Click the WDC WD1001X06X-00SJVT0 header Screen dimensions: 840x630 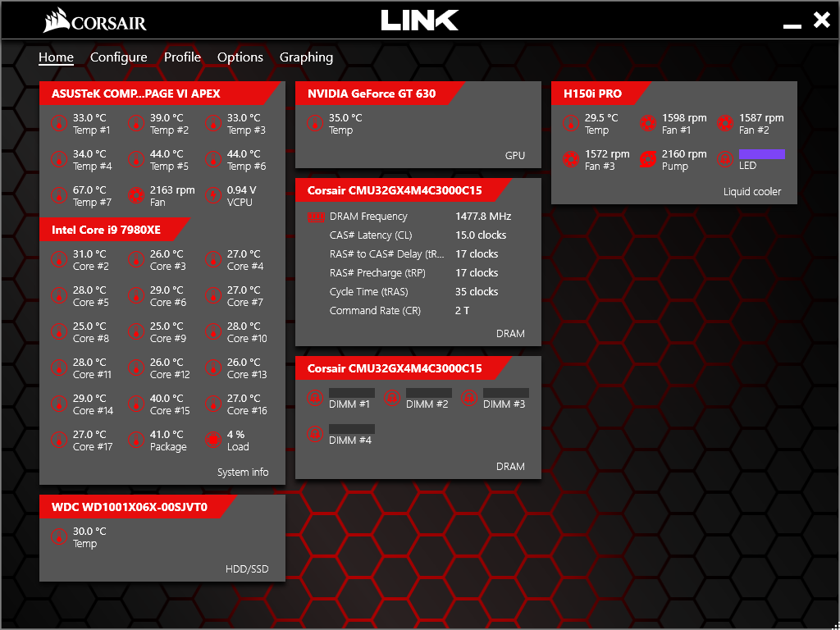click(x=138, y=507)
